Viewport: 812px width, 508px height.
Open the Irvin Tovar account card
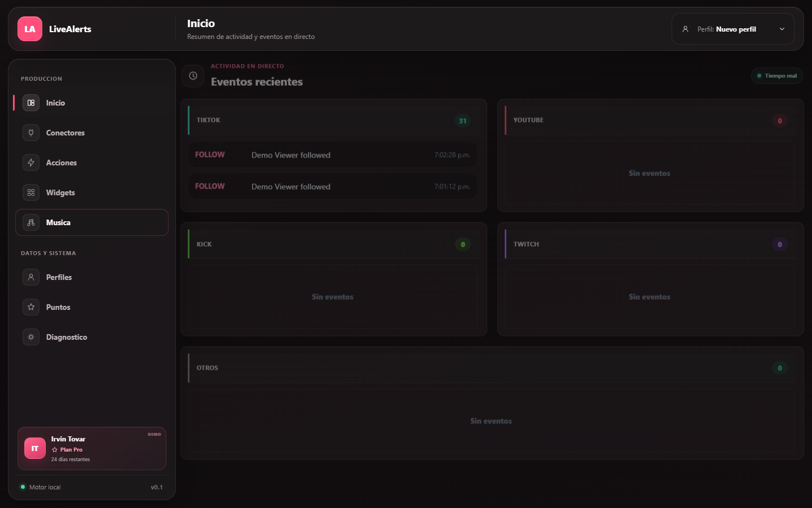point(92,448)
